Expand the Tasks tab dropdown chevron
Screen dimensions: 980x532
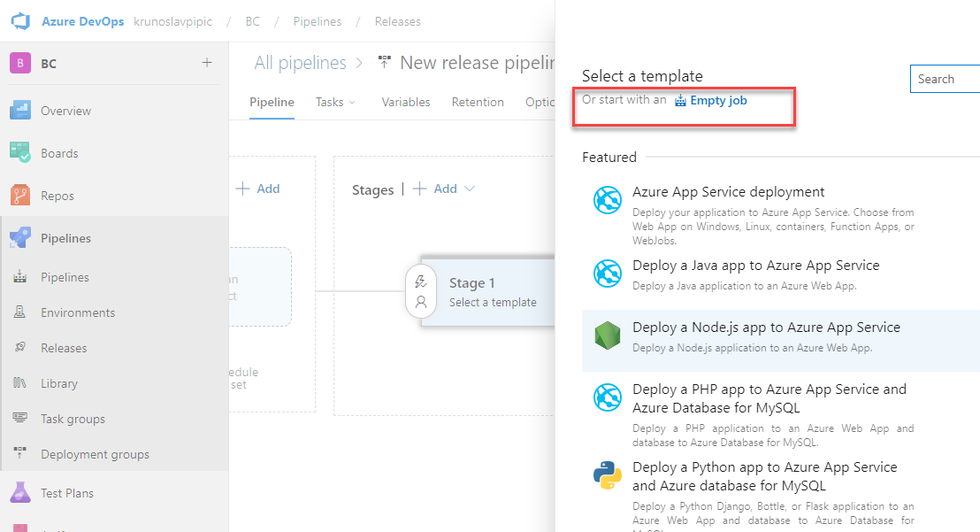[x=352, y=103]
